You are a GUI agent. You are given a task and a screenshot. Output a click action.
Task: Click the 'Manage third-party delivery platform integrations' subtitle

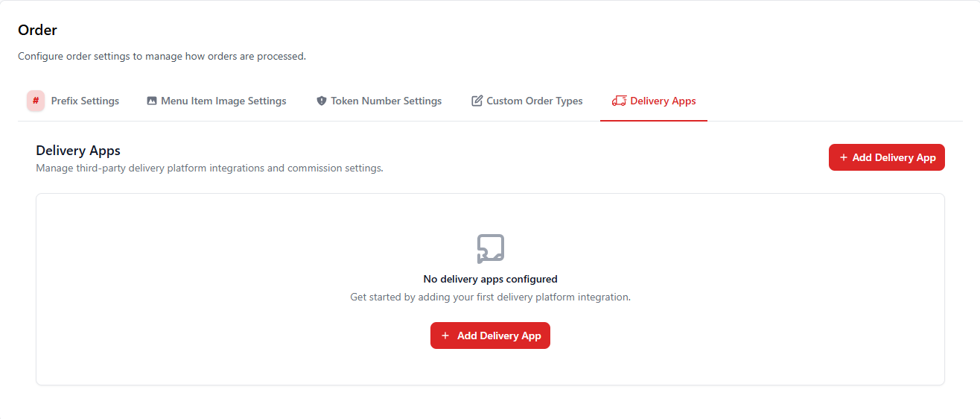(209, 168)
